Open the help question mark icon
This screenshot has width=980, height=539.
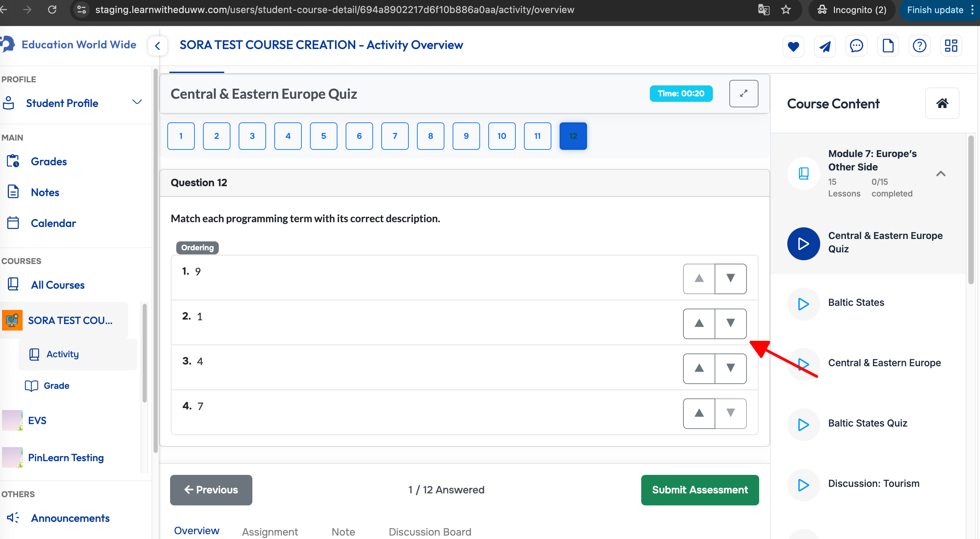pyautogui.click(x=920, y=46)
